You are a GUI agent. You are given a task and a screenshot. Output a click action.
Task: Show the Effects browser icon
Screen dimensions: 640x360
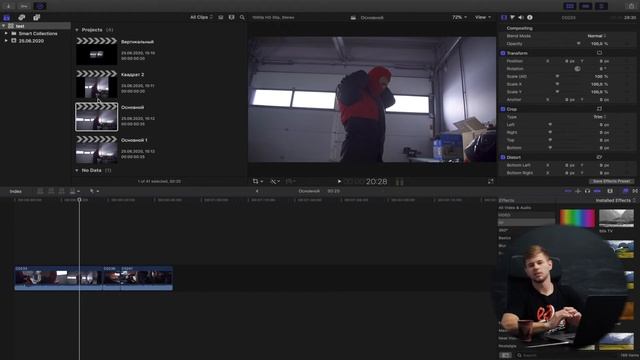tap(625, 191)
